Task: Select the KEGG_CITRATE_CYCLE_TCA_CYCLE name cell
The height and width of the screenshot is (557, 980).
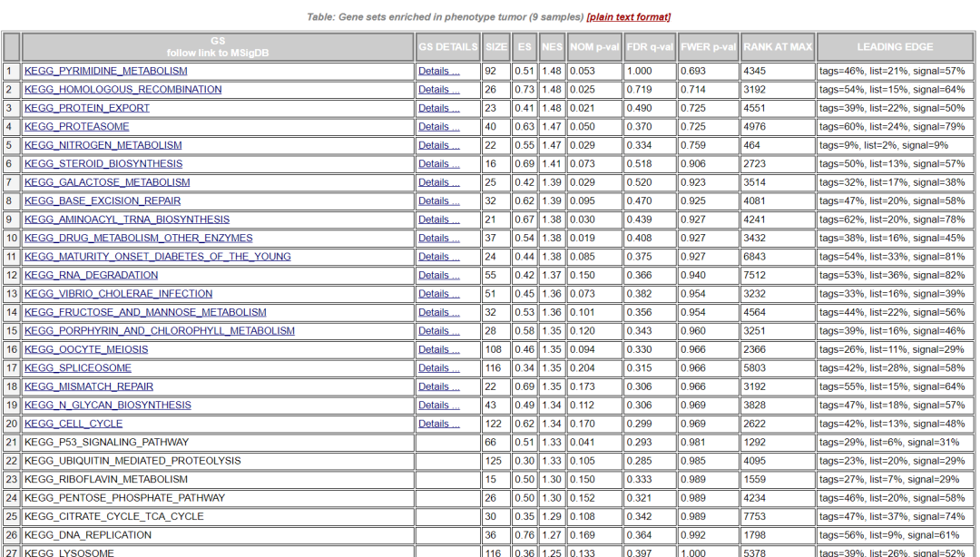Action: 218,516
